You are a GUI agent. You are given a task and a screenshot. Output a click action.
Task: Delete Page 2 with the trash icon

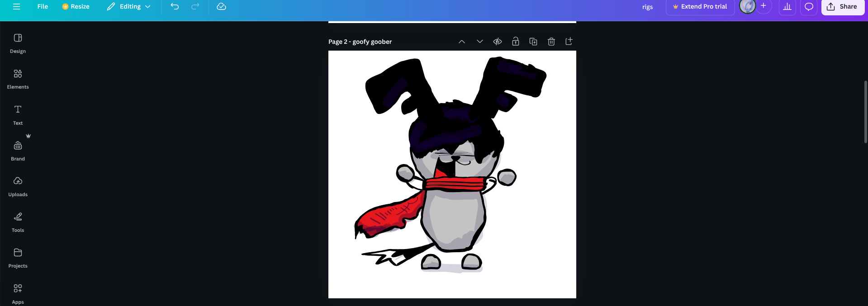pyautogui.click(x=551, y=42)
